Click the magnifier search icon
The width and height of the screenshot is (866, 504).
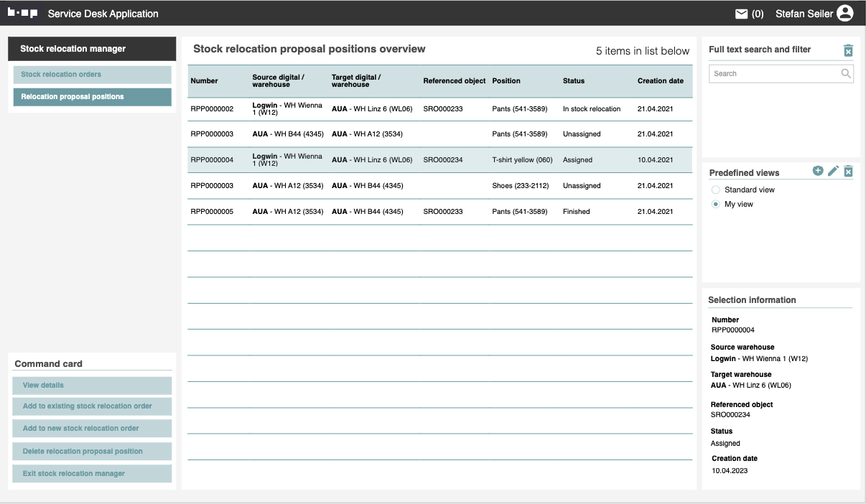846,73
